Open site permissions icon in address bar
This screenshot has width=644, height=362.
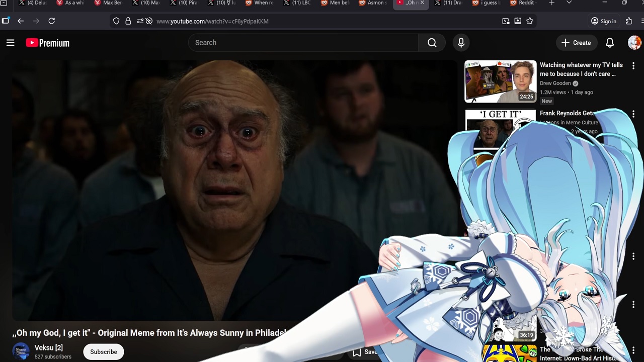(x=140, y=21)
